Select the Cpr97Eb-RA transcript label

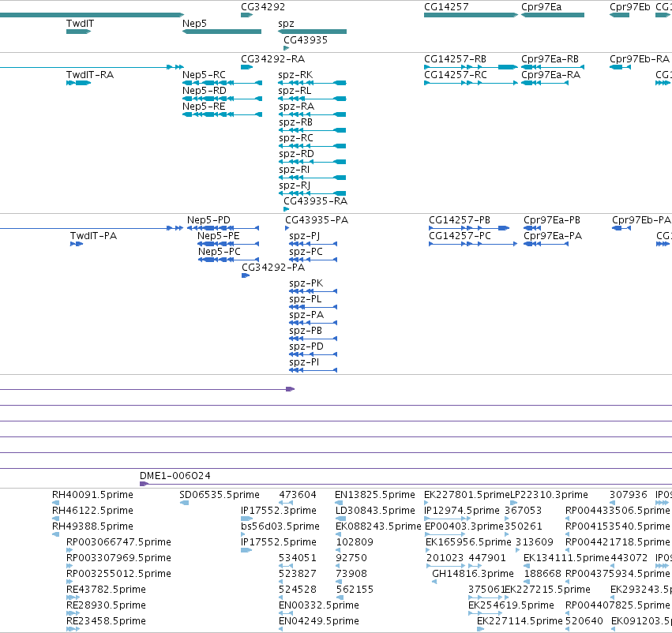click(640, 59)
